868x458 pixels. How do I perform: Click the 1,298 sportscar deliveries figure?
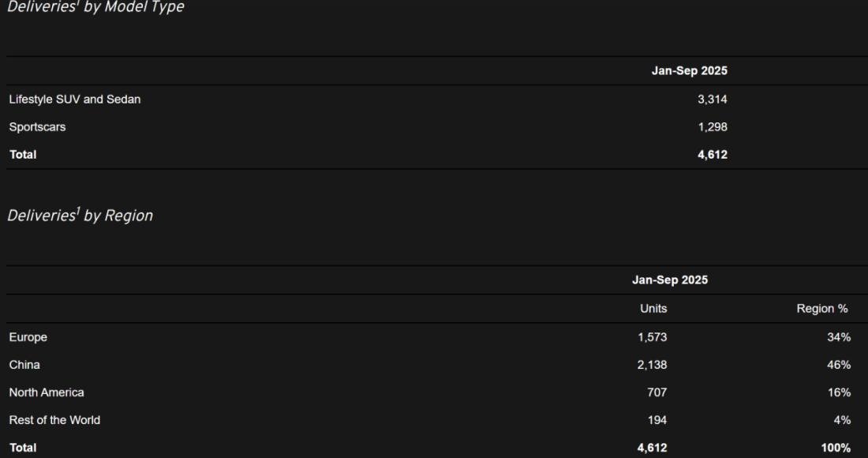click(713, 126)
